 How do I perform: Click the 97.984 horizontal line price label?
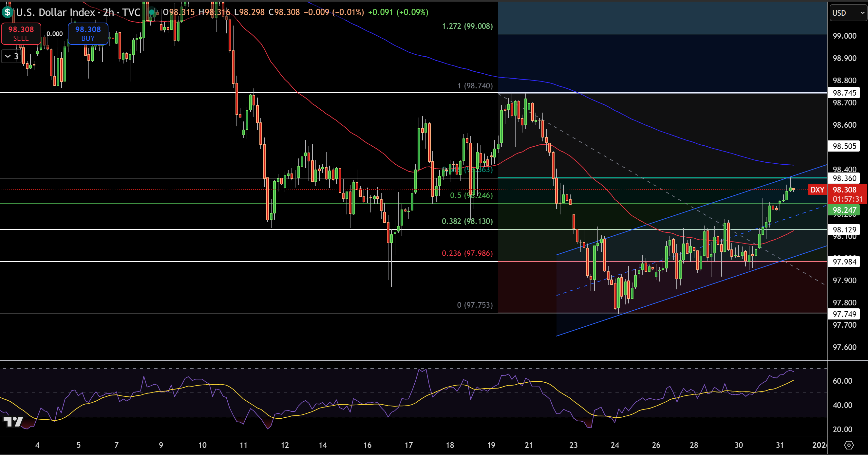[x=844, y=261]
